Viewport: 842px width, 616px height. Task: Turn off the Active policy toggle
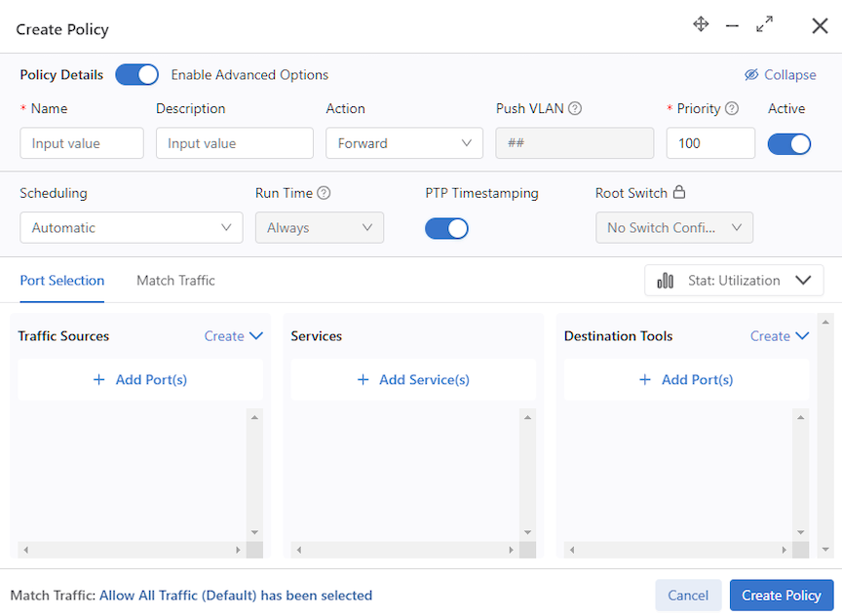click(788, 144)
